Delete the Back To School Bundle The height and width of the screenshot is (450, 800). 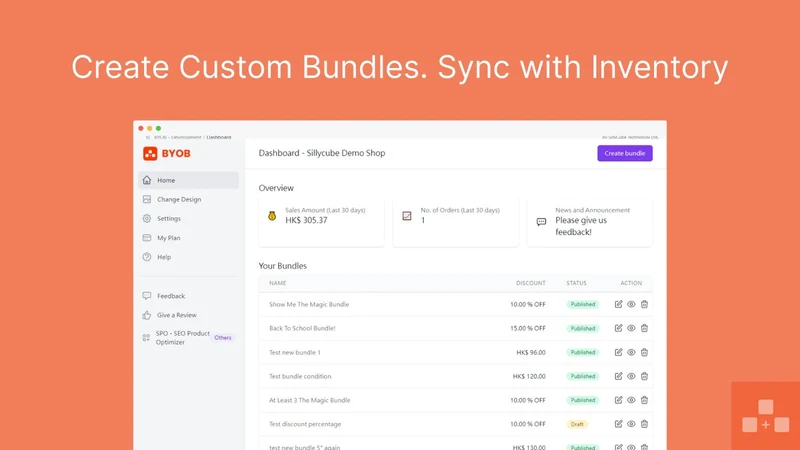[x=644, y=328]
